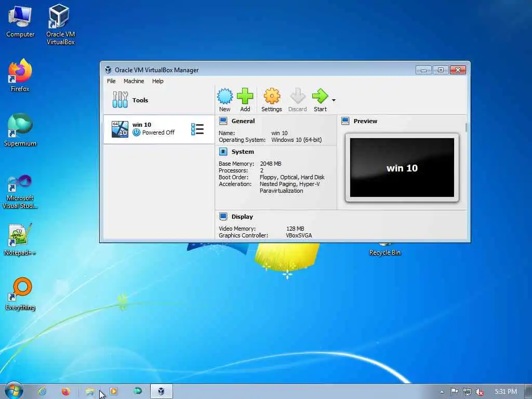This screenshot has height=399, width=532.
Task: Open the Help menu
Action: point(158,81)
